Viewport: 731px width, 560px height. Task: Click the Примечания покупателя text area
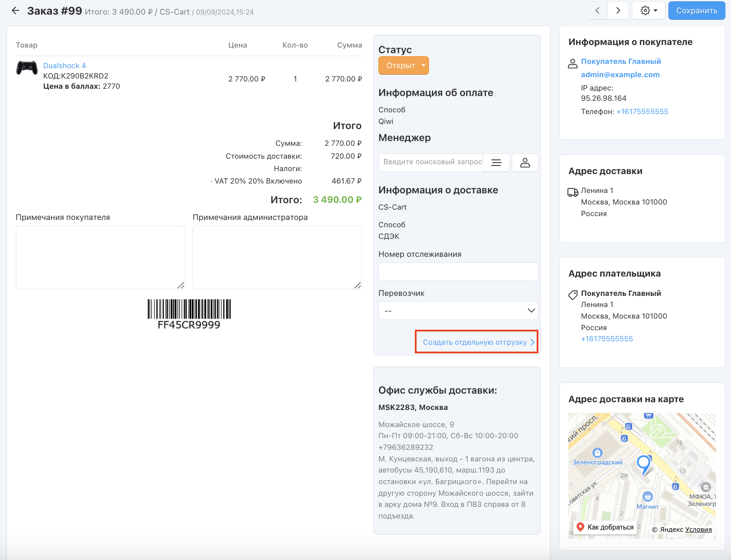tap(100, 257)
